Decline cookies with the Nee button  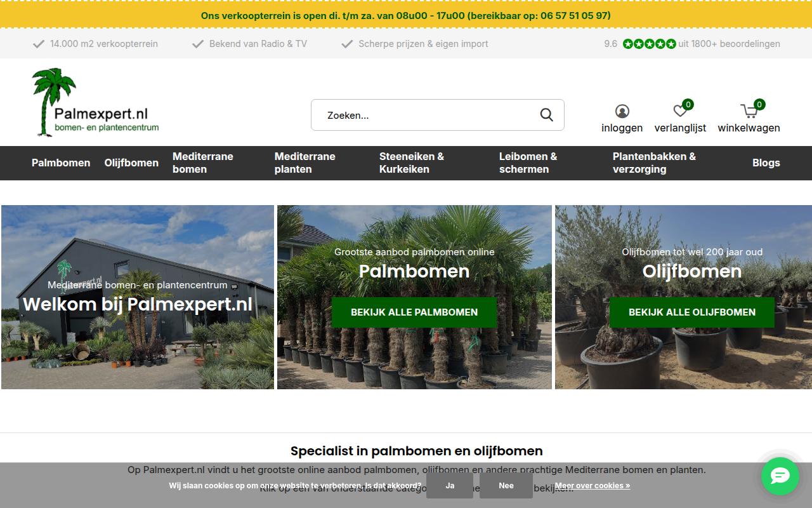506,486
